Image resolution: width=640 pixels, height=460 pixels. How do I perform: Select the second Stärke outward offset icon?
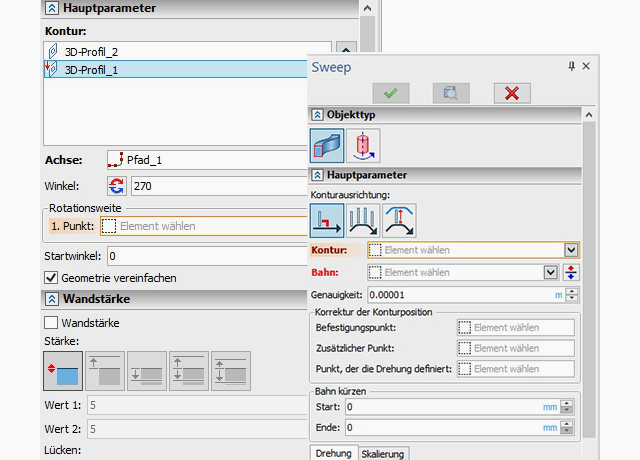tap(105, 371)
